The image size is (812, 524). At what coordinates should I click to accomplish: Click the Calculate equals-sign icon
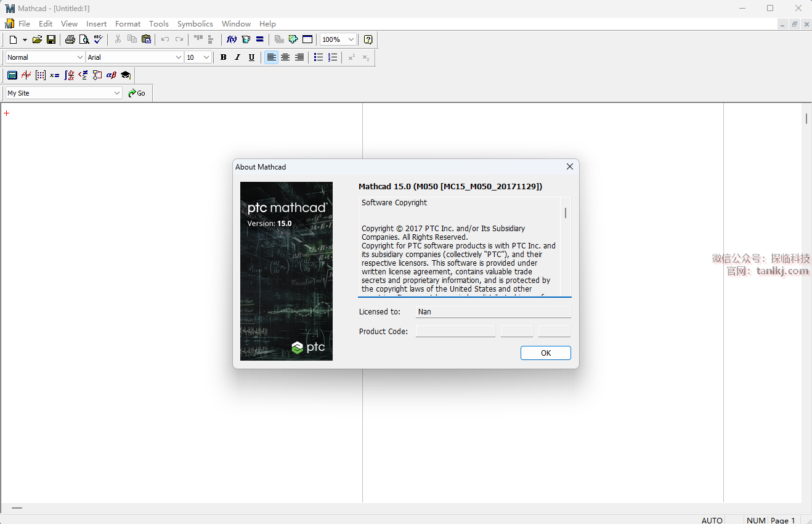point(260,39)
